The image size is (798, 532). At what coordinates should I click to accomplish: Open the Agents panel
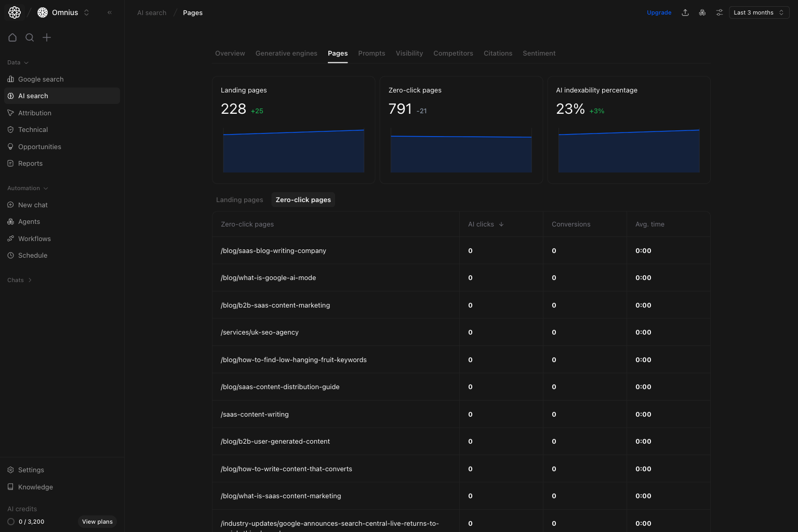29,221
